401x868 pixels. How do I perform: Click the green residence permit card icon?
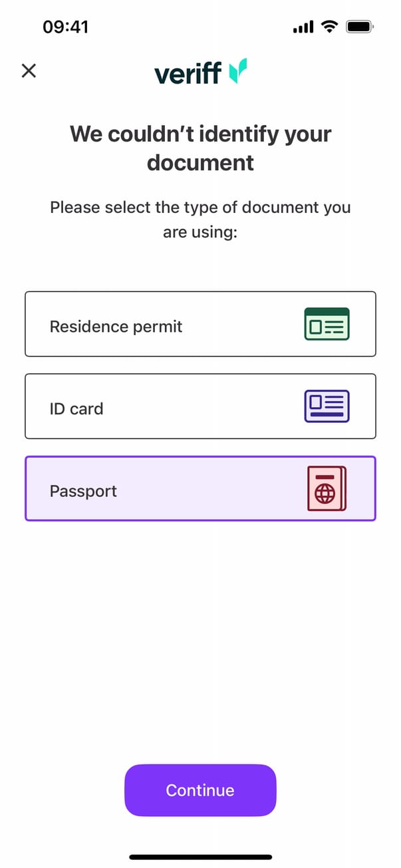[327, 325]
